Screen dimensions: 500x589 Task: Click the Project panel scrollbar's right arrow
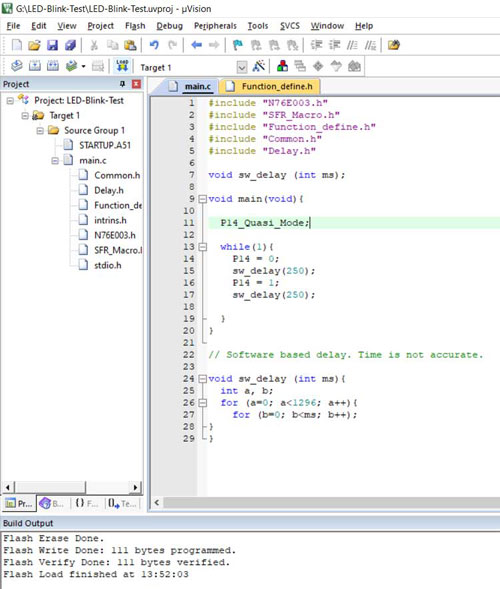[136, 488]
